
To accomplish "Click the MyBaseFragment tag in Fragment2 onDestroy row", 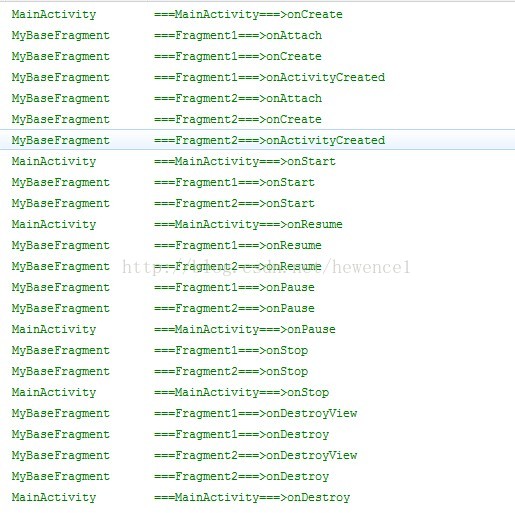I will pyautogui.click(x=61, y=477).
